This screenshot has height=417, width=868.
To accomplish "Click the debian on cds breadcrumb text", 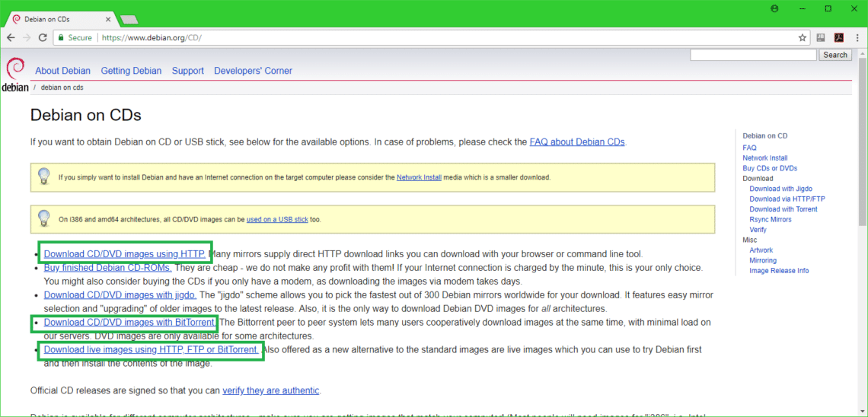I will (62, 88).
